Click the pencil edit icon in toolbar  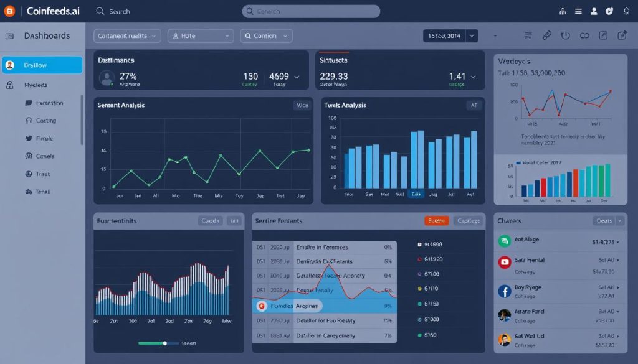coord(547,35)
